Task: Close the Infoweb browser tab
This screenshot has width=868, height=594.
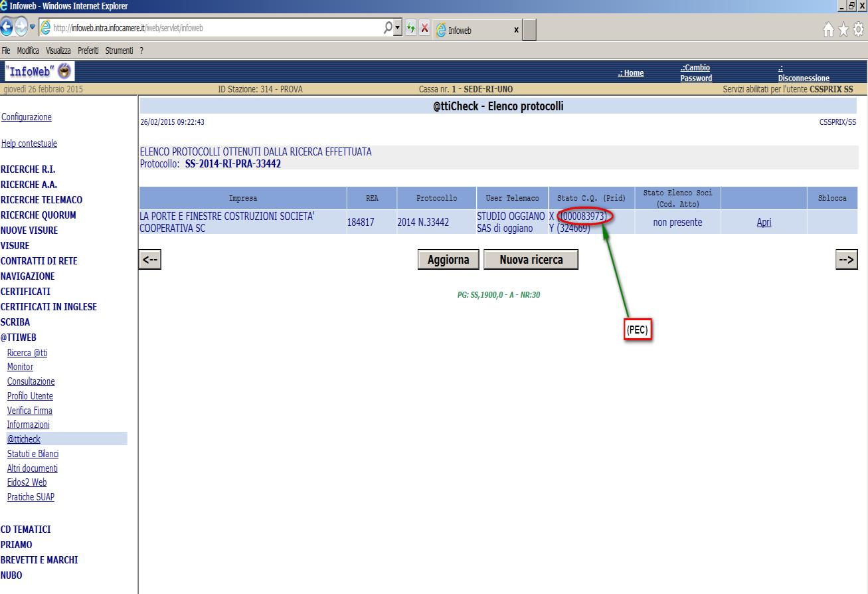Action: (x=516, y=30)
